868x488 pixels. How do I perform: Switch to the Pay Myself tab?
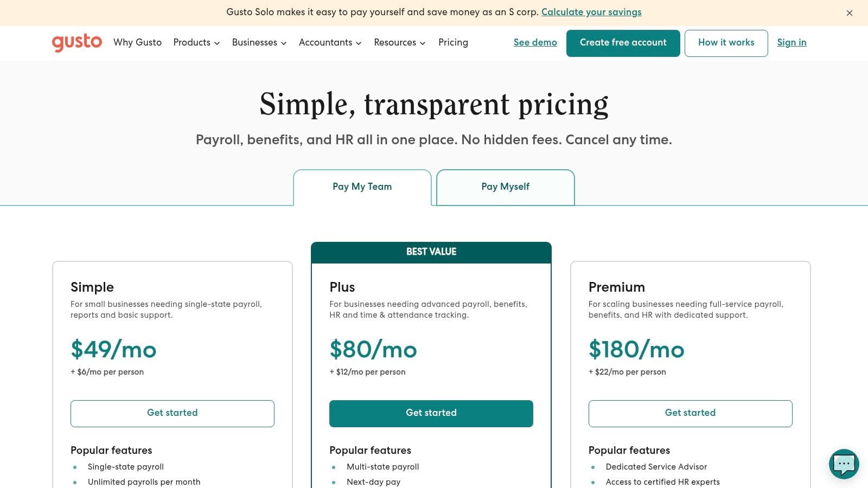[x=505, y=187]
